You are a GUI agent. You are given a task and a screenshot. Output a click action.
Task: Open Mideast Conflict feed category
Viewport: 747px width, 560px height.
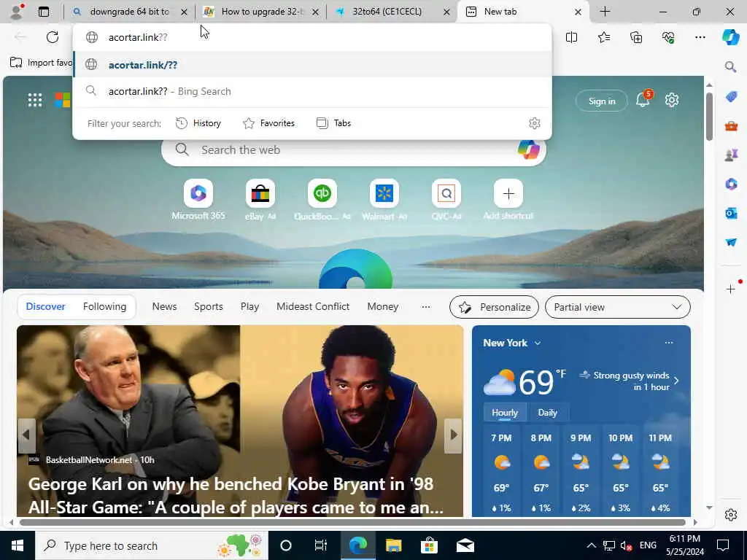point(313,307)
